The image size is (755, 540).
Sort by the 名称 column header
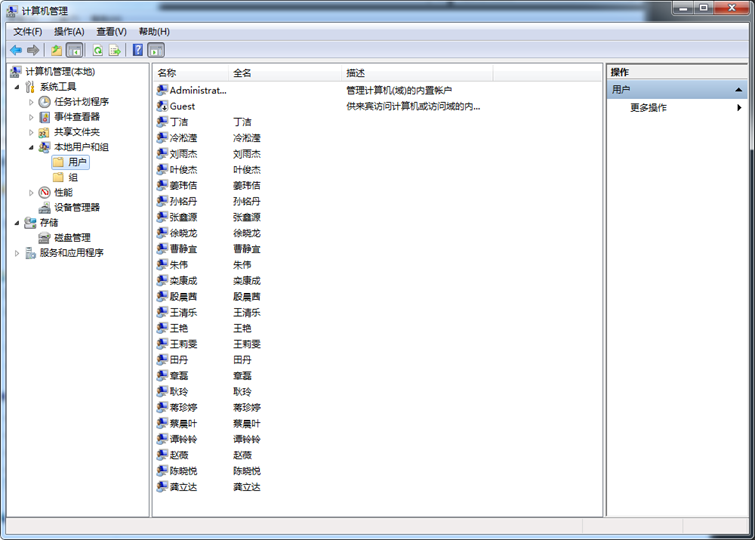coord(191,73)
